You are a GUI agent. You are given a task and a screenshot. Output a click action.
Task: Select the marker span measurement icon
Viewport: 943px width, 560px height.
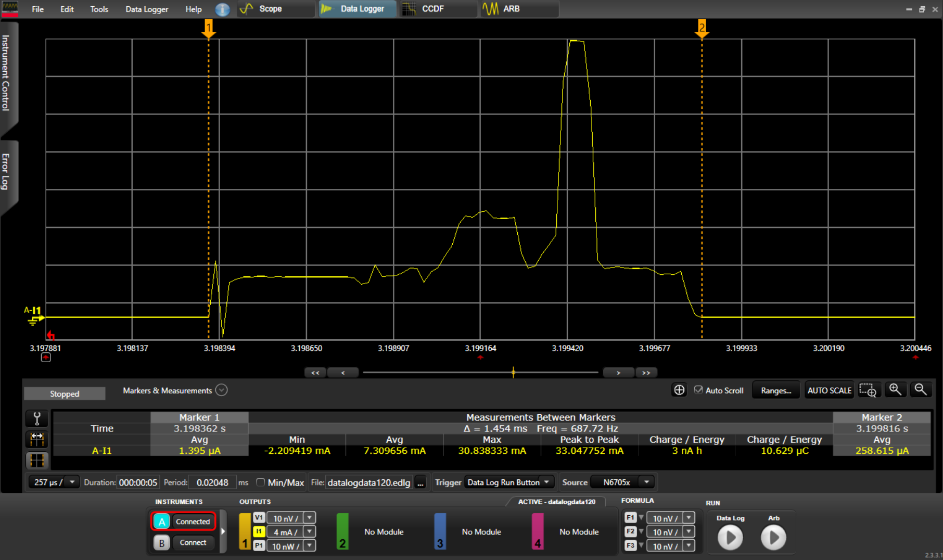coord(37,440)
